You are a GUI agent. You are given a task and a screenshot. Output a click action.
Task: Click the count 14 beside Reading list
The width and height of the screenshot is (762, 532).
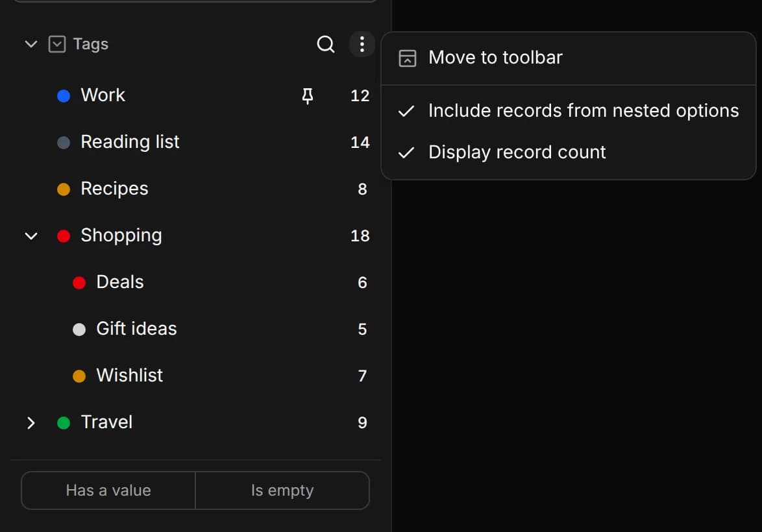click(x=360, y=142)
